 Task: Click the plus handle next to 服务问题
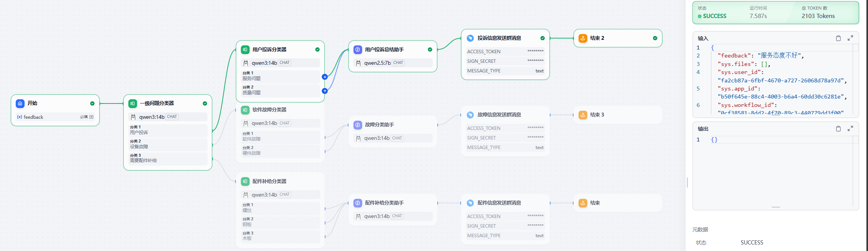pos(325,77)
